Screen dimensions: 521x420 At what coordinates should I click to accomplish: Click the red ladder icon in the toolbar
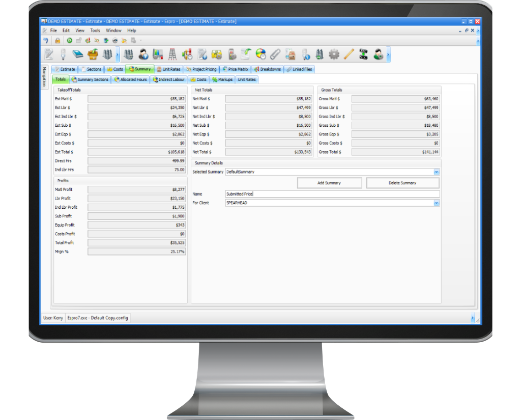click(172, 54)
